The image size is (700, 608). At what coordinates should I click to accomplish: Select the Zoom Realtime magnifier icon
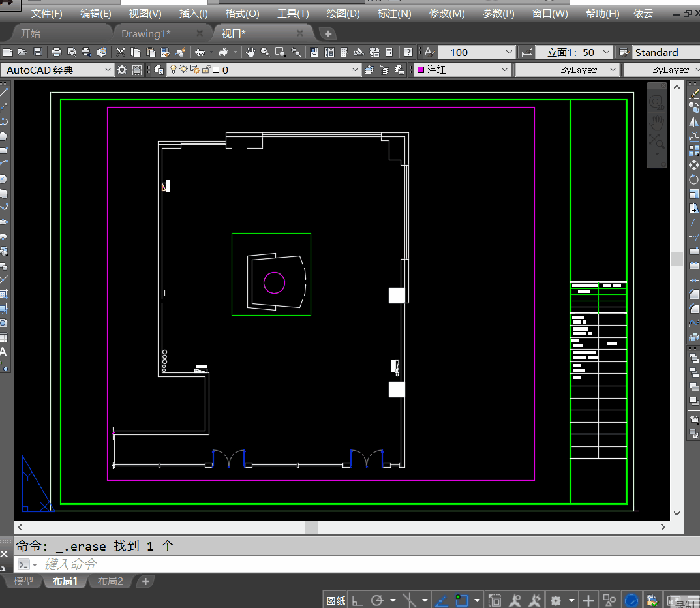265,52
